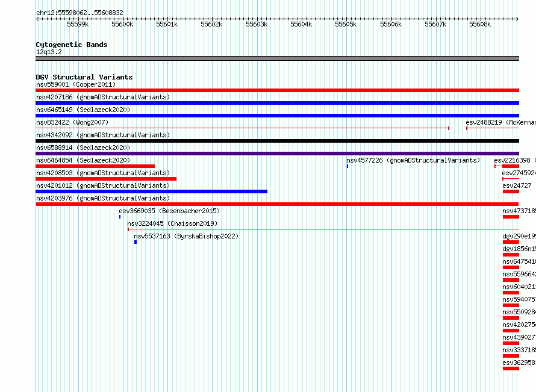Viewport: 536px width, 392px height.
Task: Click the blue bar under nsv6465149
Action: pos(277,116)
